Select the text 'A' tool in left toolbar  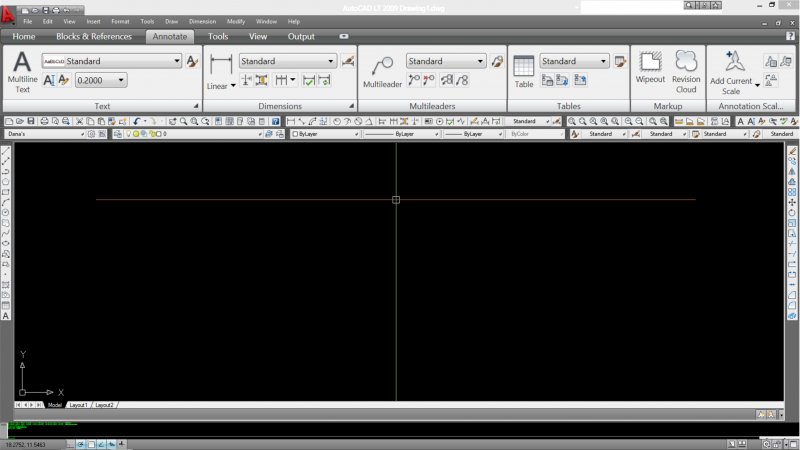(6, 316)
